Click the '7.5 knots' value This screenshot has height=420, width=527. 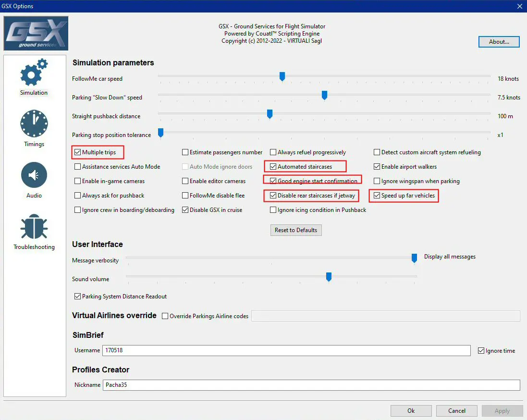(x=509, y=98)
